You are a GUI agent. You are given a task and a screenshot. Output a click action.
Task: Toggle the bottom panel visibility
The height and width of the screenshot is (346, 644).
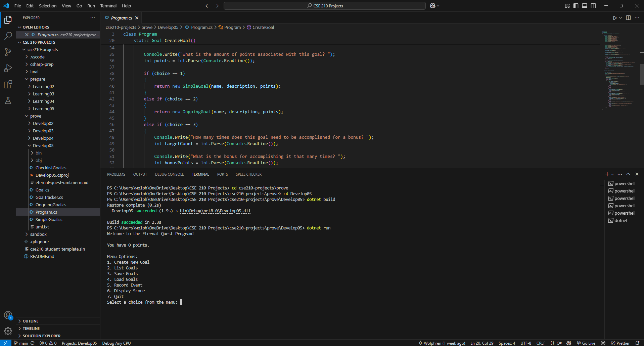(585, 6)
